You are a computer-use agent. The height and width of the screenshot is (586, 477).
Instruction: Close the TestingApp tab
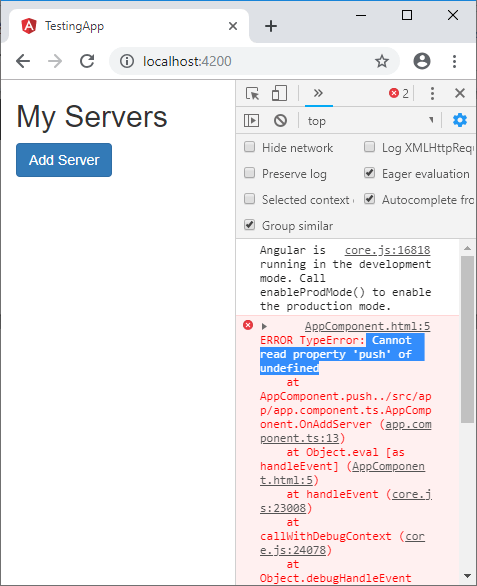[x=233, y=26]
